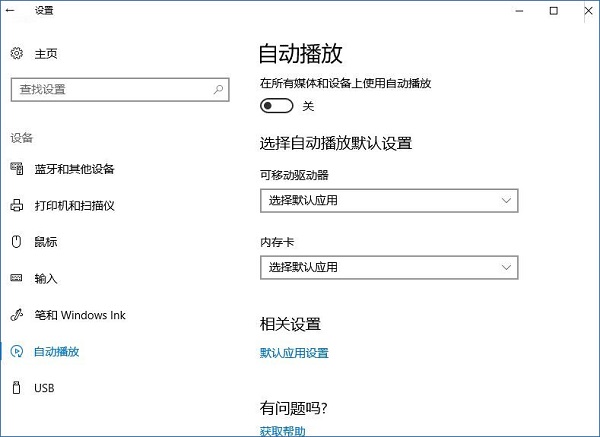The width and height of the screenshot is (600, 437).
Task: Open the 默认应用设置 link
Action: (x=294, y=353)
